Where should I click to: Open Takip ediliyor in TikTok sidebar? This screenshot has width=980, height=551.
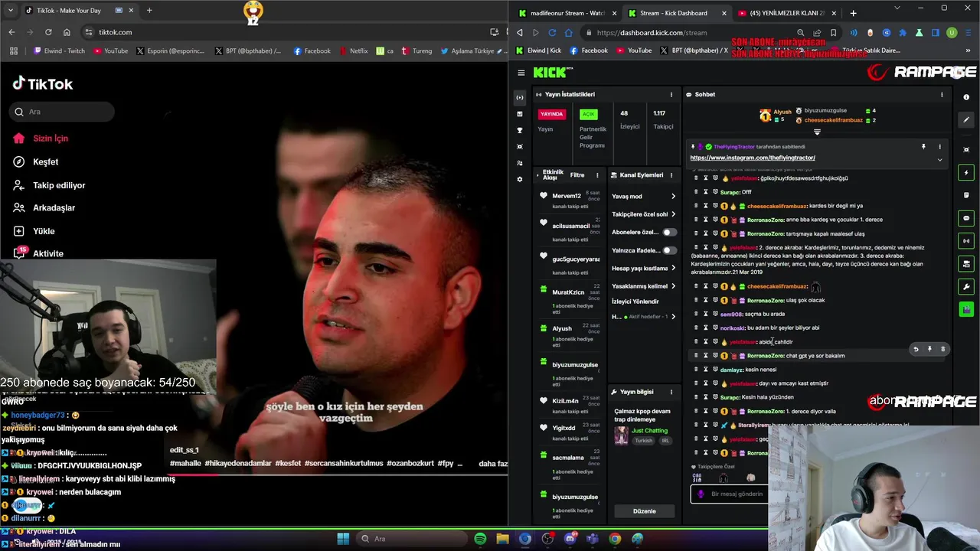click(59, 185)
